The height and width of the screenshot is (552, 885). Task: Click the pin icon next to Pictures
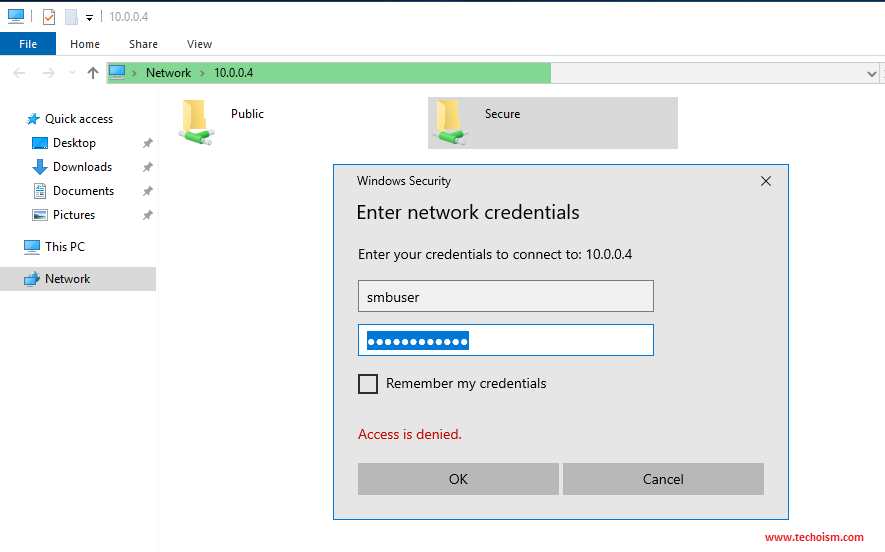coord(147,215)
